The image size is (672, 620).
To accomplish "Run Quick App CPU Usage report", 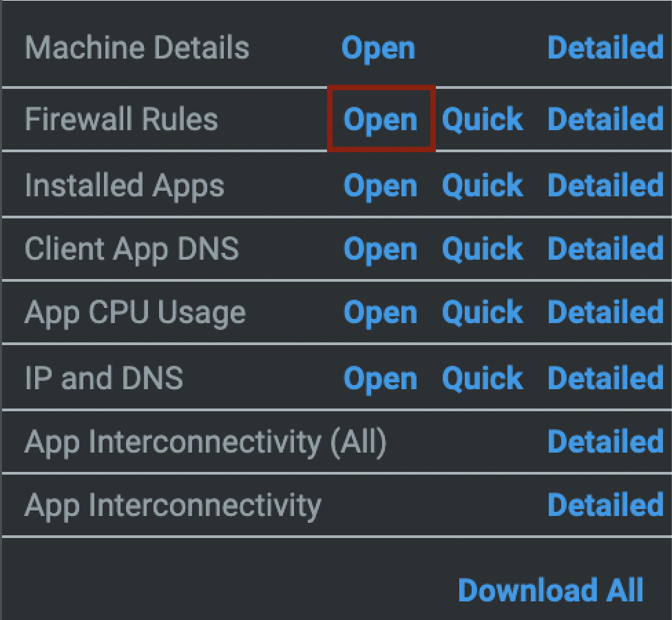I will click(482, 312).
